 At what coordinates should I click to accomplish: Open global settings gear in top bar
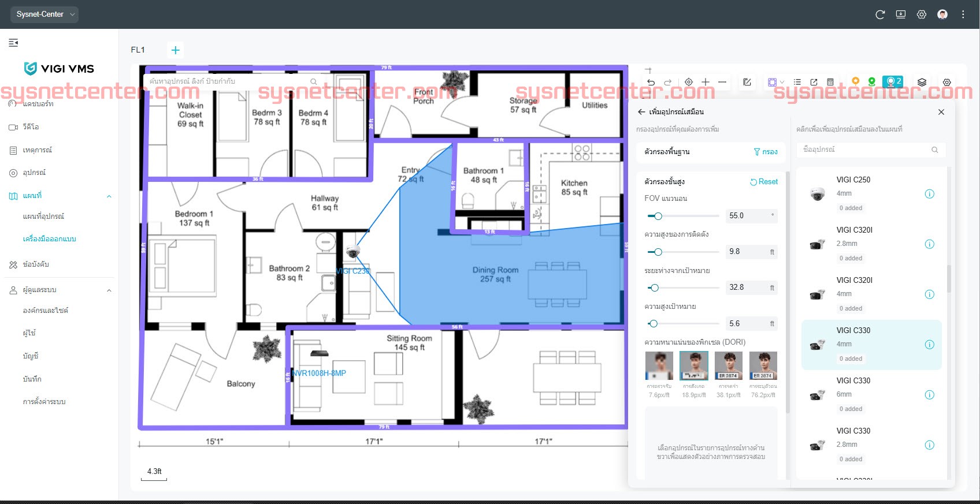922,14
